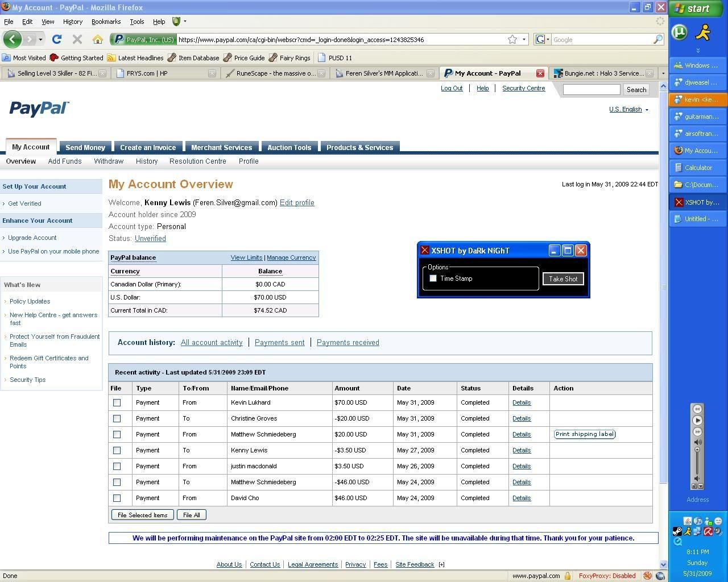Click the media player volume speaker icon
The image size is (728, 582).
(697, 442)
